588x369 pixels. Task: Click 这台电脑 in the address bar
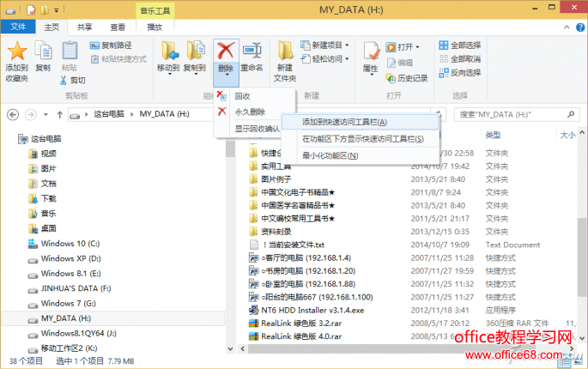(109, 114)
